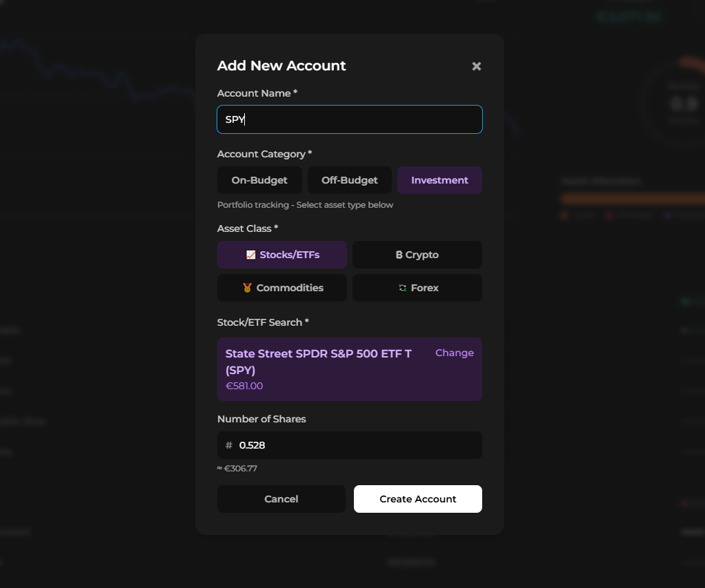This screenshot has height=588, width=705.
Task: Select the Forex asset class
Action: click(417, 288)
